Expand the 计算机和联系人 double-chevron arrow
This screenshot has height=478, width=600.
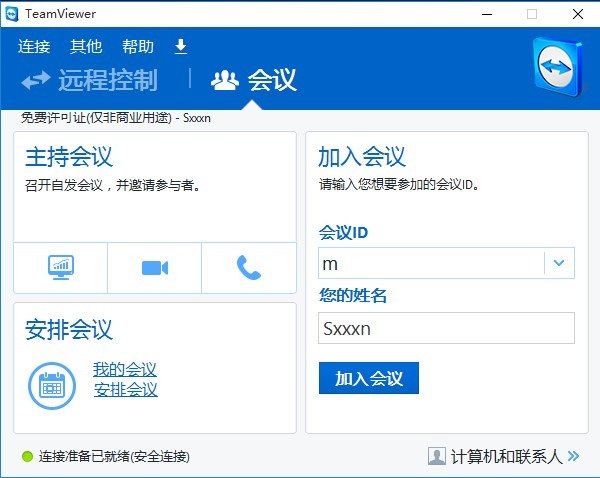pyautogui.click(x=573, y=456)
